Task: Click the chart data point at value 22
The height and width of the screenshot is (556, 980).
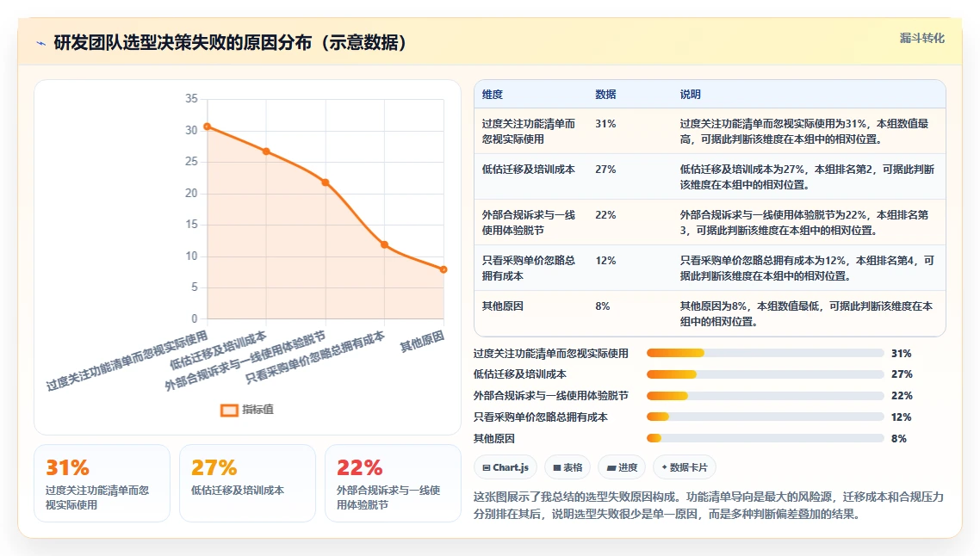Action: coord(326,182)
